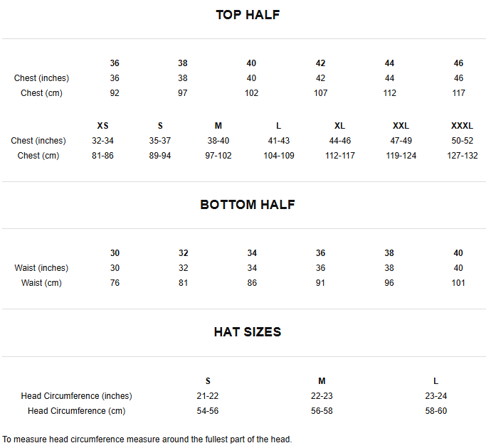Select head circumference 54-56 cm cell
The image size is (486, 448).
pos(208,411)
